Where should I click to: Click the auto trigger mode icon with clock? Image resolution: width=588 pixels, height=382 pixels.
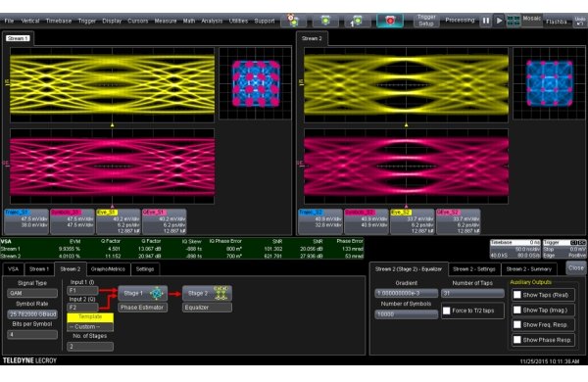pyautogui.click(x=293, y=21)
